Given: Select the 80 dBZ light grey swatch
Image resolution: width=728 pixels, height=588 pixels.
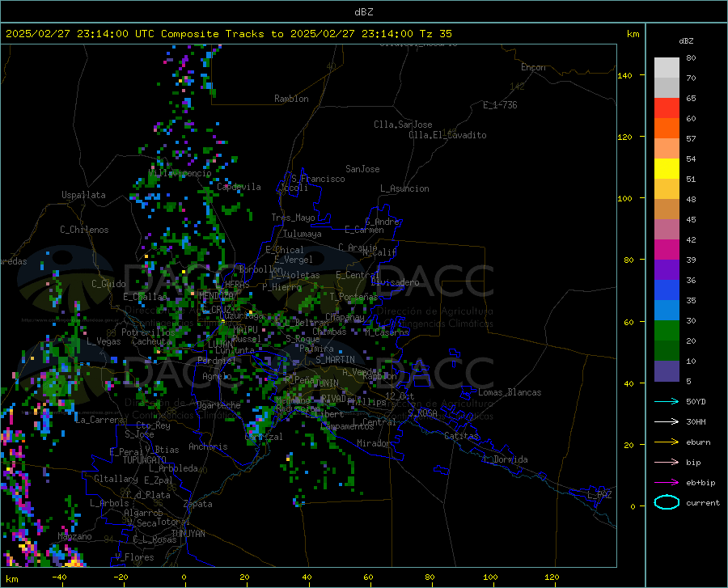Looking at the screenshot, I should click(667, 67).
